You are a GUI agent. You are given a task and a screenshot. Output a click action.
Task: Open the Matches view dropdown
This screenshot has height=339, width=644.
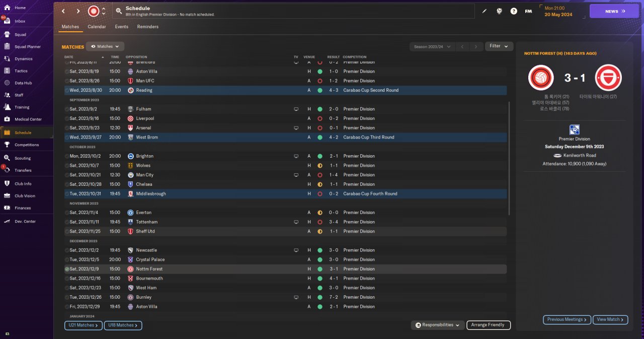point(105,46)
